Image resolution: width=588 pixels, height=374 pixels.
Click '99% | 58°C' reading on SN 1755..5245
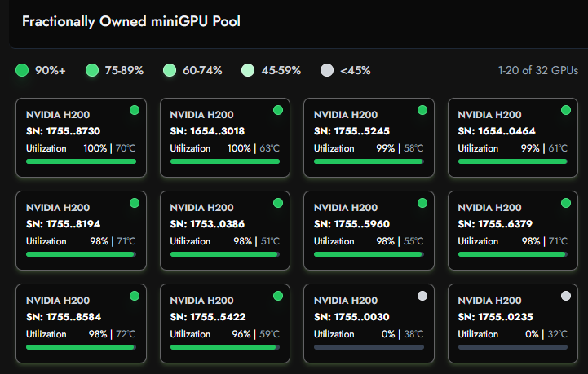[400, 148]
